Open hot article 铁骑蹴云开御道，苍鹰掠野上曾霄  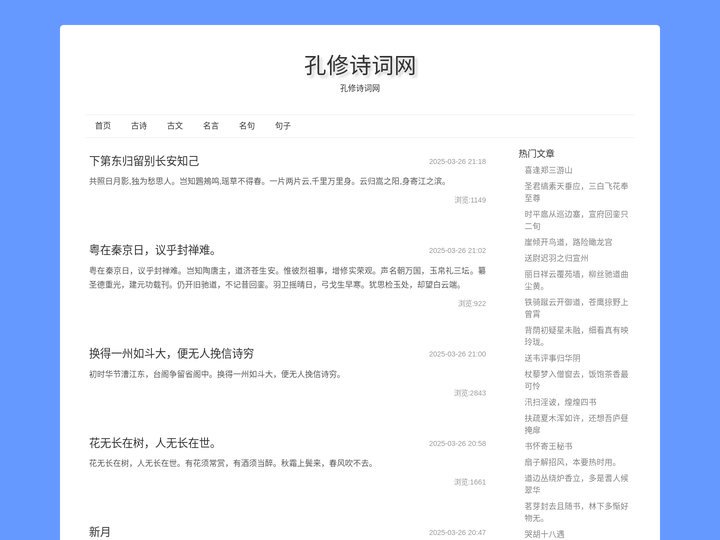point(576,308)
